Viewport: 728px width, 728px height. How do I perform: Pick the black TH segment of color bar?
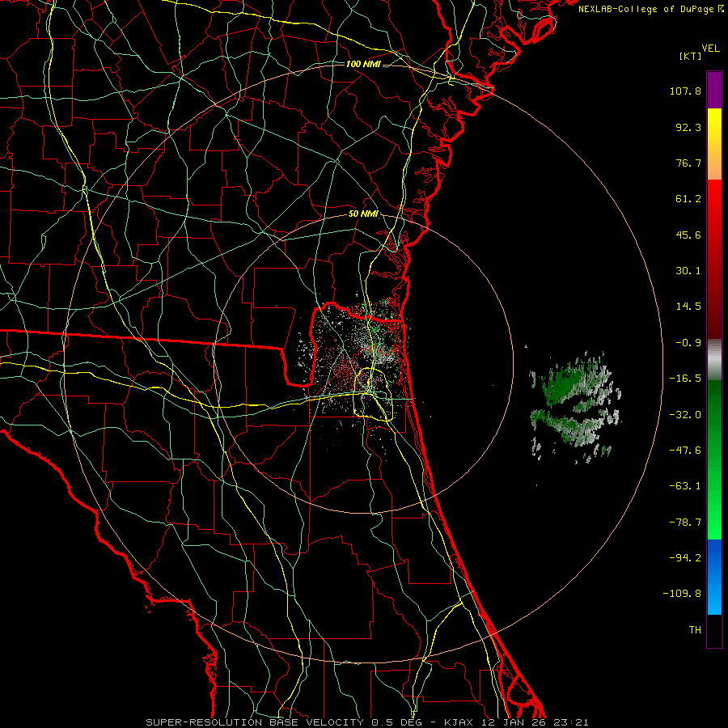click(714, 630)
